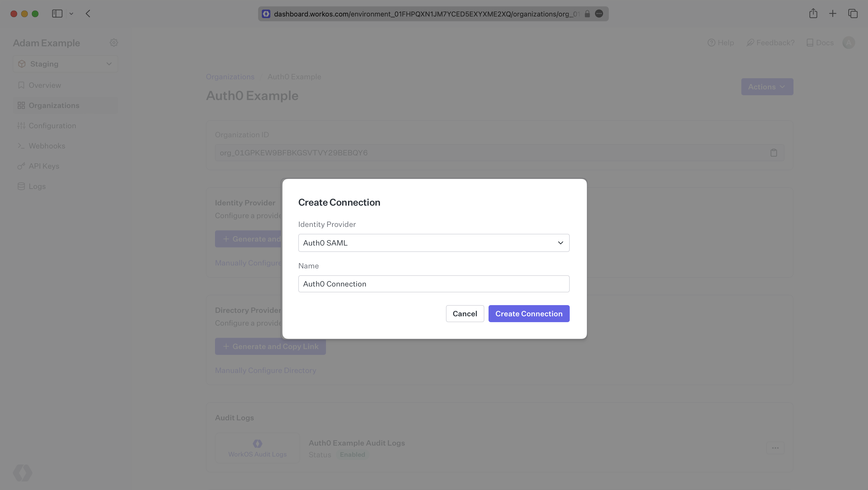This screenshot has height=490, width=868.
Task: Click the user avatar icon top right
Action: [x=849, y=42]
